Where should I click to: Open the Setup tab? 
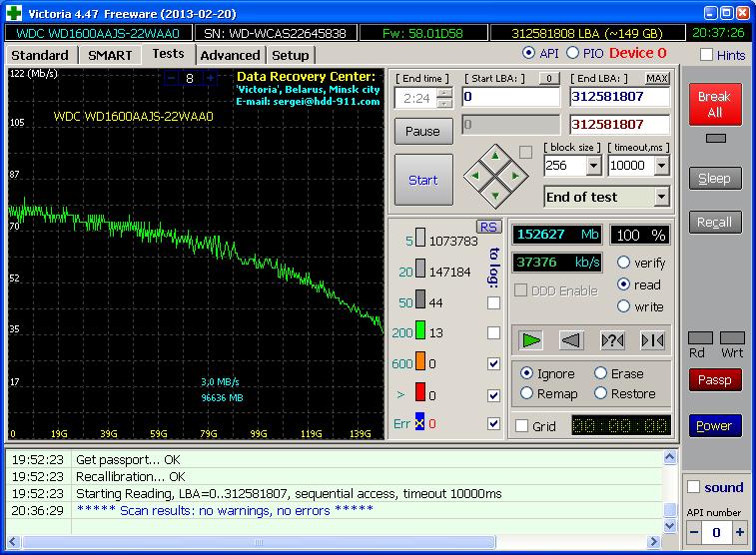click(291, 56)
